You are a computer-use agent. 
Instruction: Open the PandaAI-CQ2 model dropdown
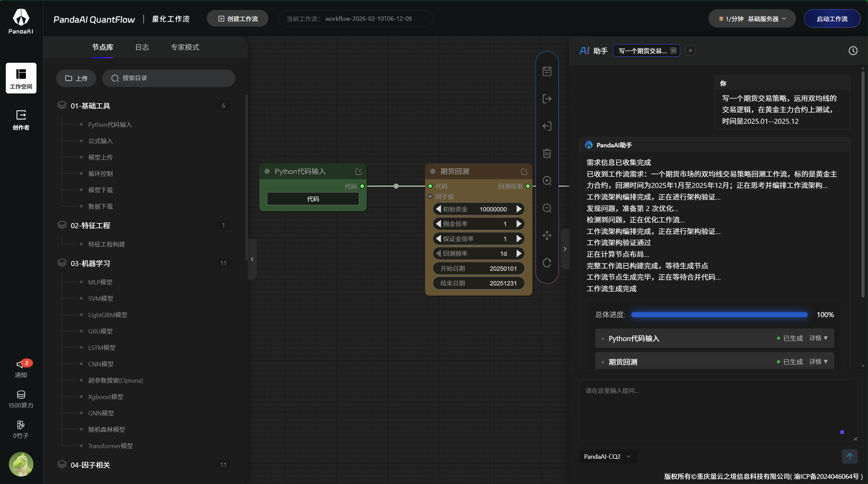click(608, 456)
